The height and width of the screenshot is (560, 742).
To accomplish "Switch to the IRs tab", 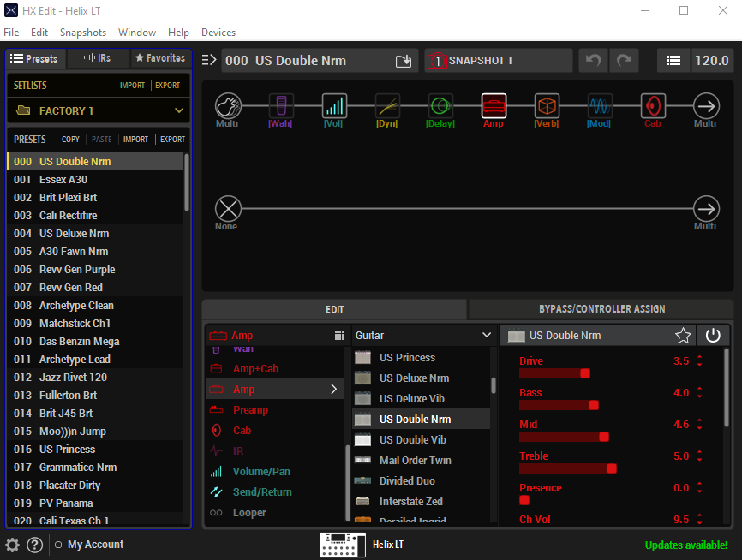I will pos(98,58).
